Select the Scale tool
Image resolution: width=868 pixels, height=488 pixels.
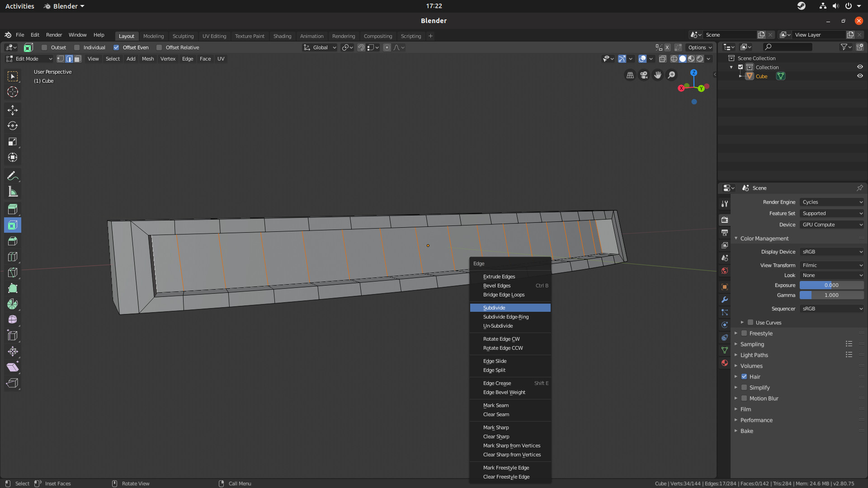(x=13, y=142)
